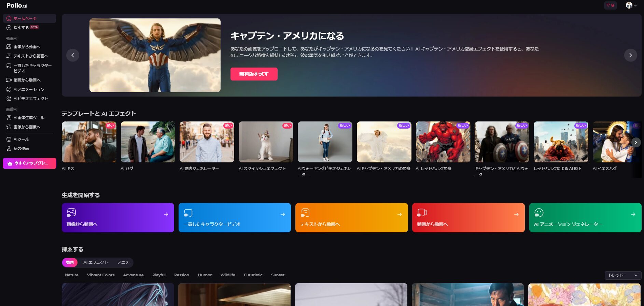The height and width of the screenshot is (306, 644).
Task: Open the AIキャプテン・アメリカの変身 template
Action: (x=384, y=142)
